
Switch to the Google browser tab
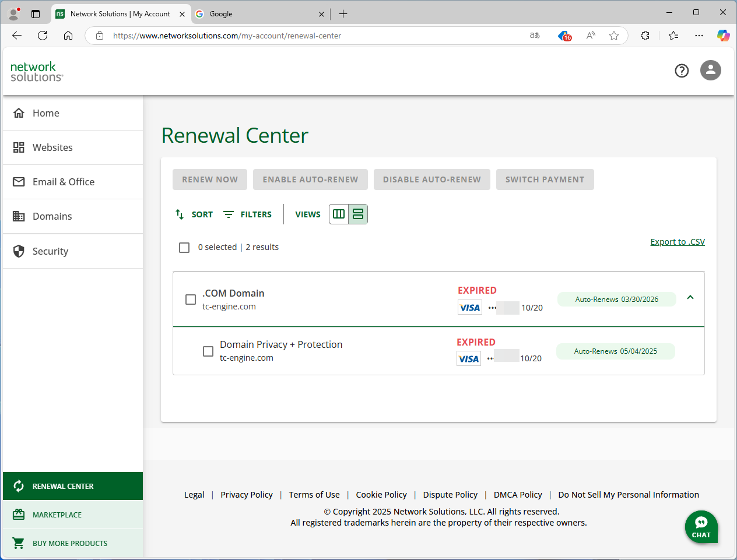click(x=257, y=14)
